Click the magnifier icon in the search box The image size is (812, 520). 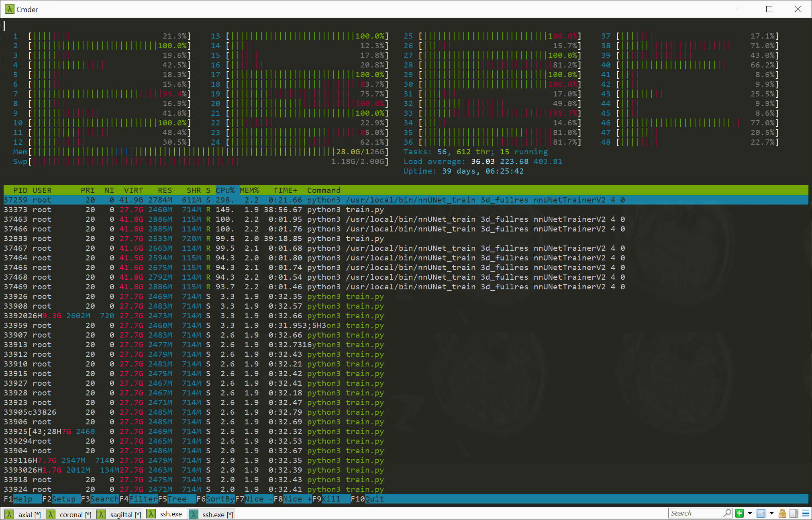coord(728,513)
